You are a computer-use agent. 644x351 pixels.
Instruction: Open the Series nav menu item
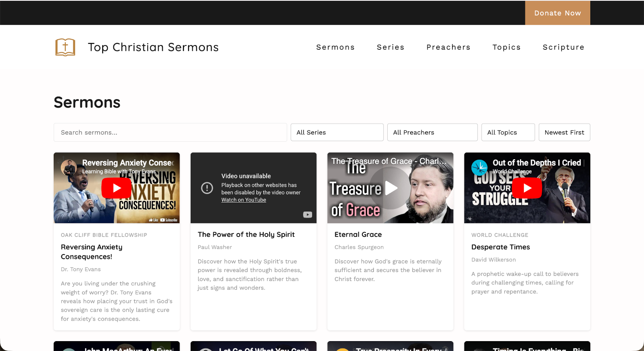click(390, 47)
